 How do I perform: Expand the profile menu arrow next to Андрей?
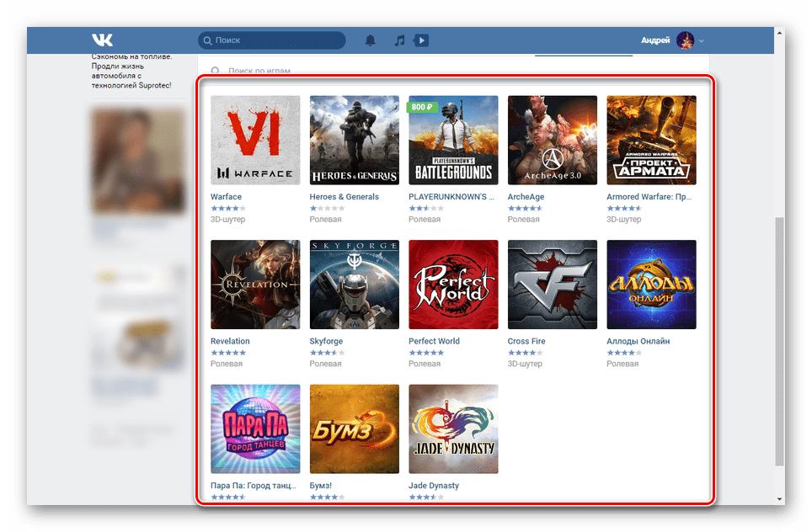pos(701,41)
